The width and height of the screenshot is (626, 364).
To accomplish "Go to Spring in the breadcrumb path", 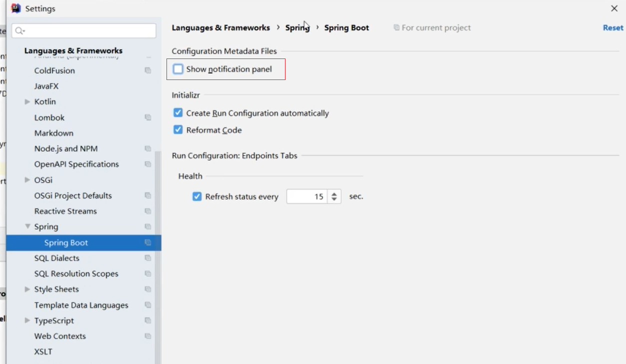I will pyautogui.click(x=297, y=28).
